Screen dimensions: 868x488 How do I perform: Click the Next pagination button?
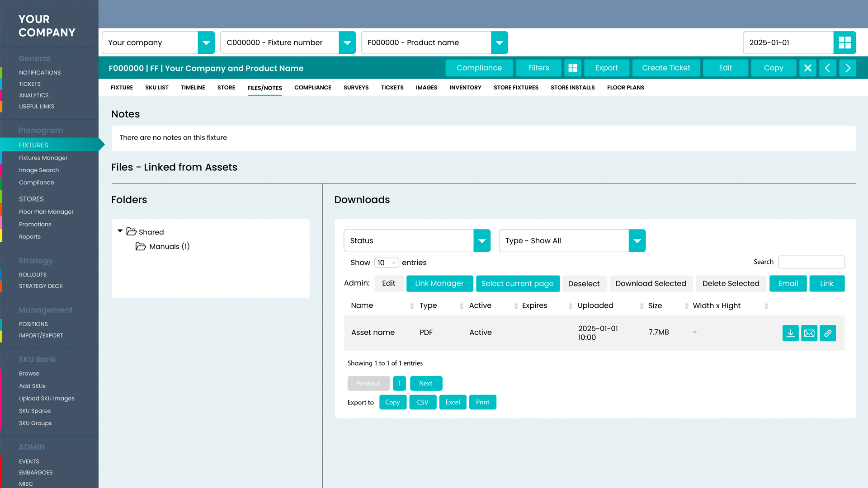pos(426,383)
